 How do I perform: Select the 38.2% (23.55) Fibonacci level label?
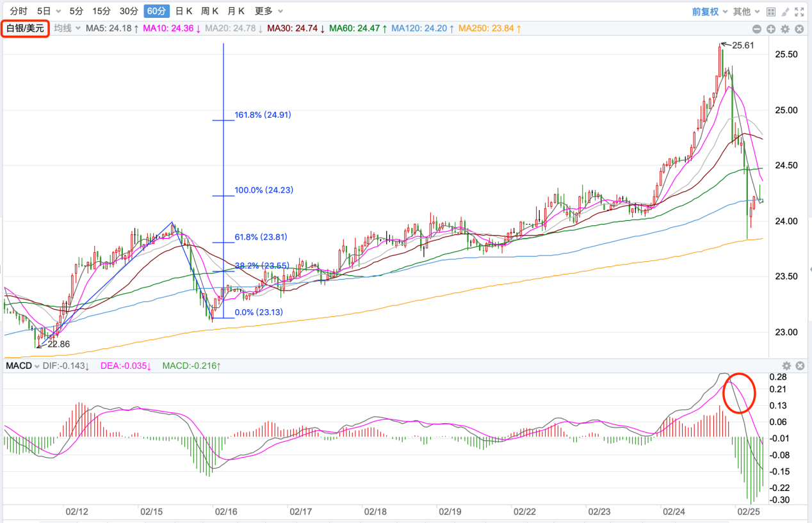pyautogui.click(x=261, y=265)
